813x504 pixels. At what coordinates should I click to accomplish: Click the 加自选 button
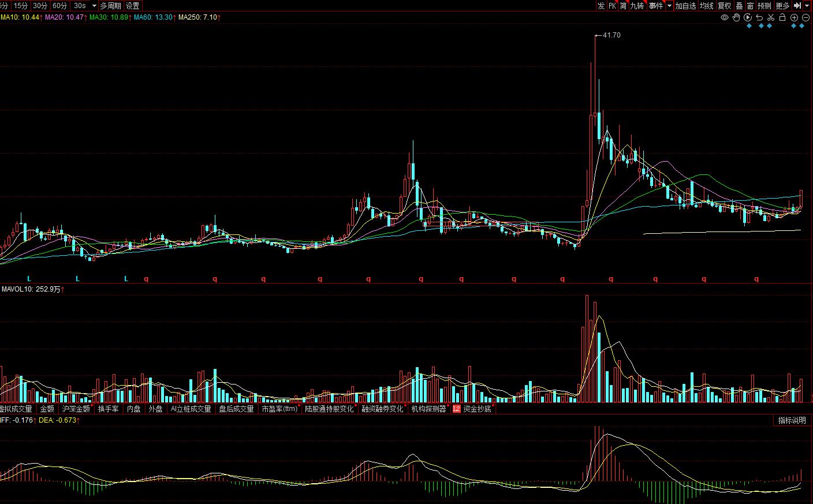click(x=685, y=6)
